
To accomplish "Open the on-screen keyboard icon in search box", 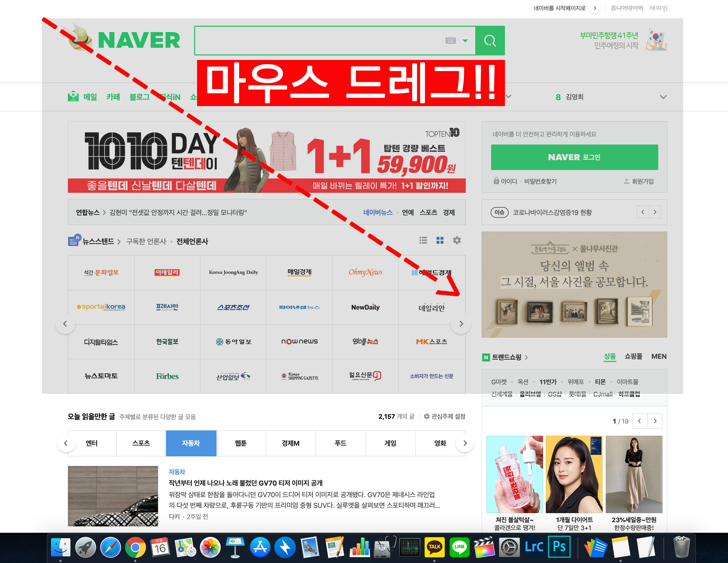I will (x=450, y=41).
